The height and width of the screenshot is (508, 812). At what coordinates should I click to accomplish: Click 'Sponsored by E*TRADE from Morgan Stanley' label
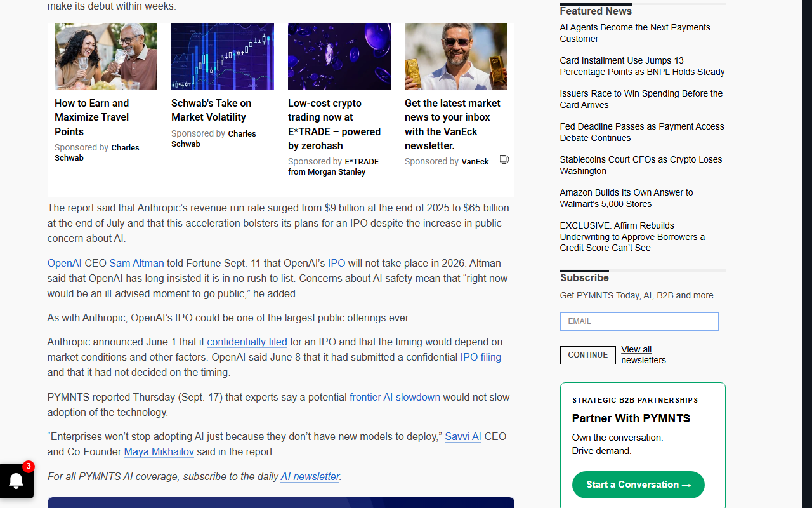pos(333,166)
